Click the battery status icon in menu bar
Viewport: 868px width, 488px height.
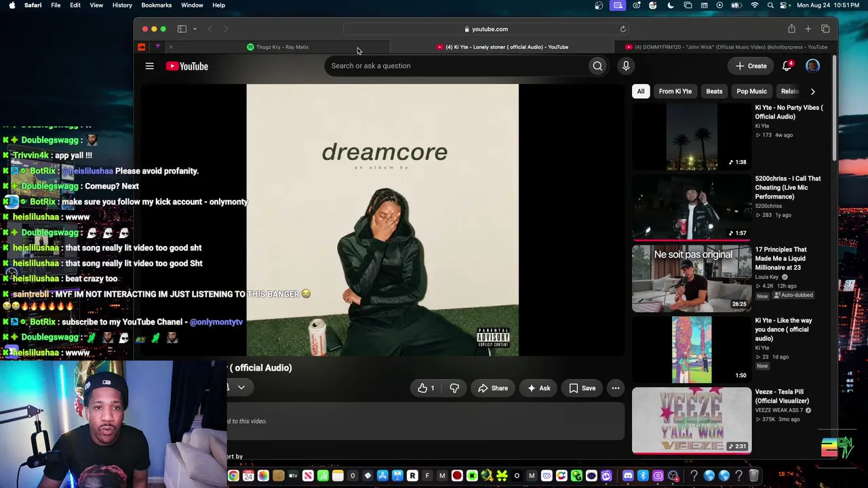736,5
